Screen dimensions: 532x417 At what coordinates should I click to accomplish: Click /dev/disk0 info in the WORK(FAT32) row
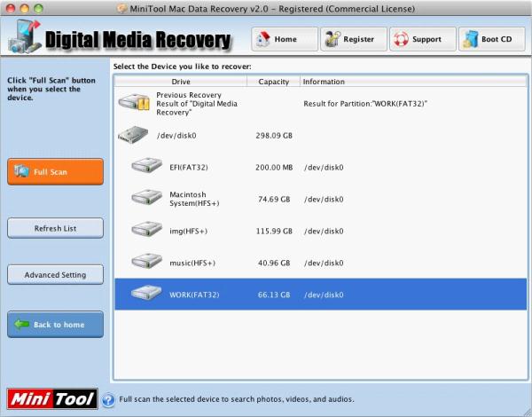pos(324,295)
